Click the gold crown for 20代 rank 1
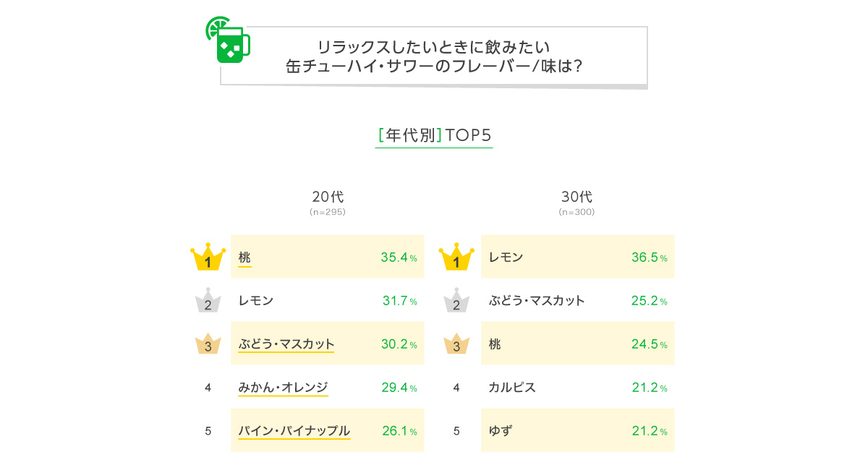Viewport: 868px width, 473px height. click(x=208, y=257)
